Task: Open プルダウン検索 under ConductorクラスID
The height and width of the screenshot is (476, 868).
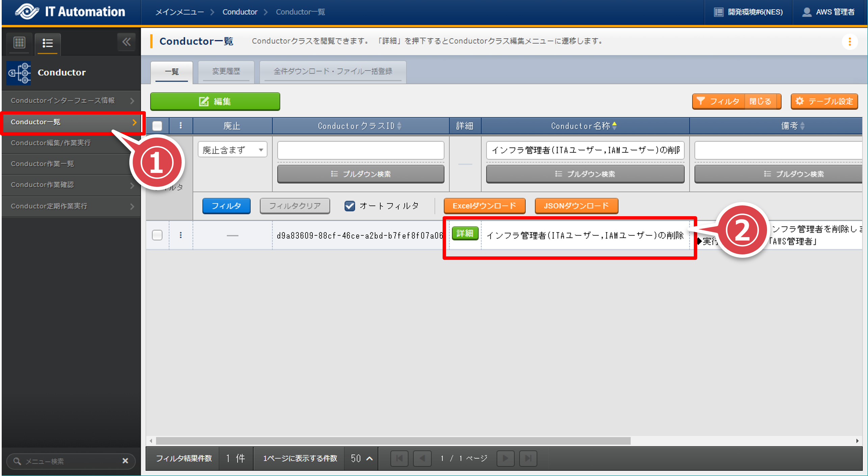Action: (x=361, y=174)
